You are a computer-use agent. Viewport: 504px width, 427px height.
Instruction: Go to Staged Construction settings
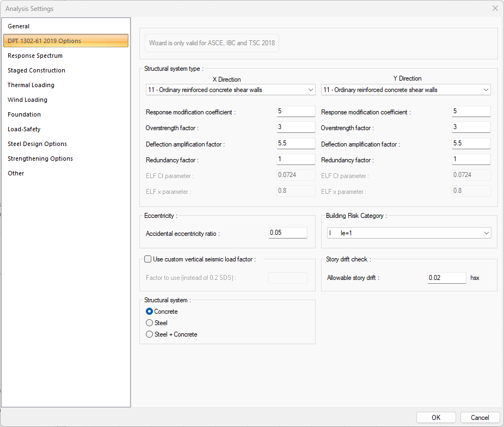36,70
